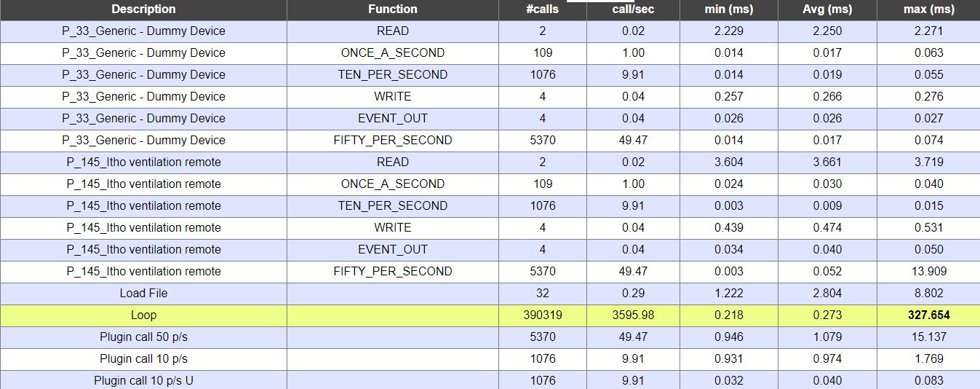Click the P_145 Itho READ function cell
This screenshot has width=980, height=389.
(393, 162)
